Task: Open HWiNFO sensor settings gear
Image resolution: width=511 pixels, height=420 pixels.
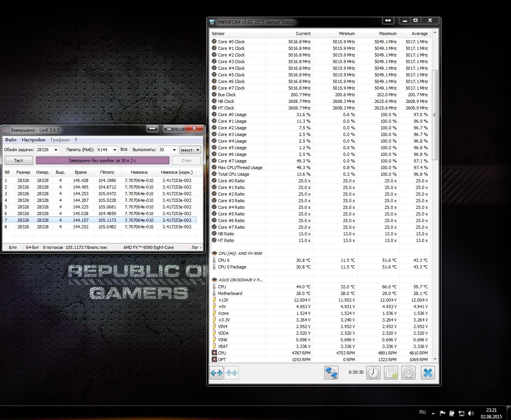Action: 408,373
